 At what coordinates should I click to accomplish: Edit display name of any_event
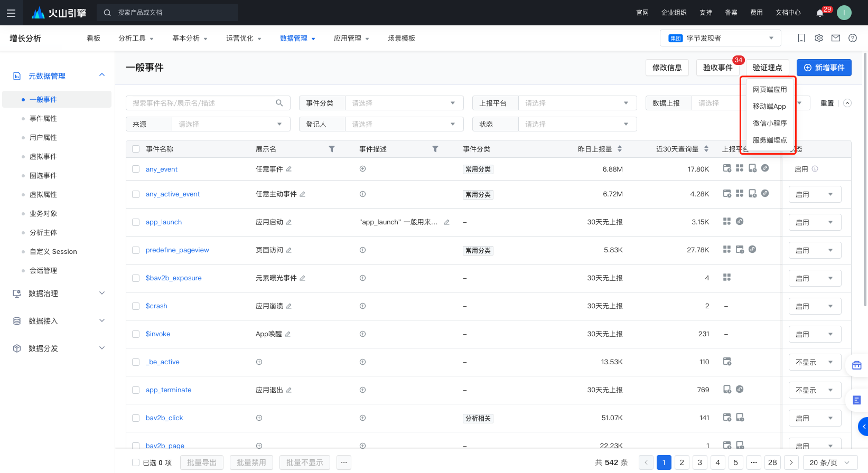(288, 169)
